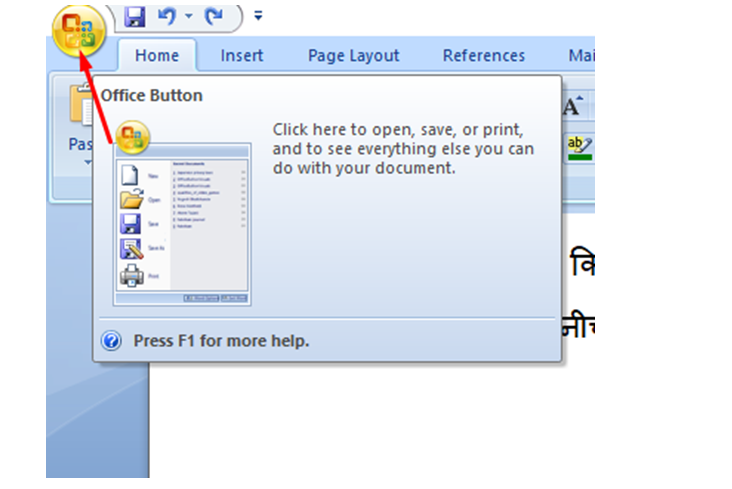Click the "Press F1 for more help" text
The image size is (732, 489).
pyautogui.click(x=221, y=341)
